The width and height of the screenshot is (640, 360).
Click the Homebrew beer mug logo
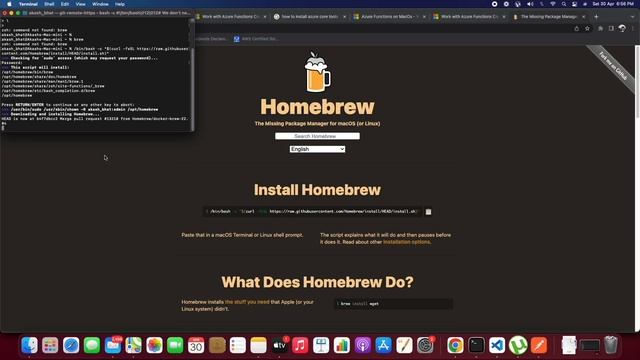tap(317, 72)
